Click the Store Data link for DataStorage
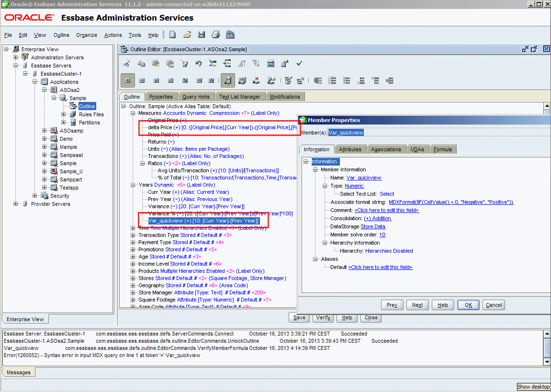The height and width of the screenshot is (392, 551). [x=373, y=226]
